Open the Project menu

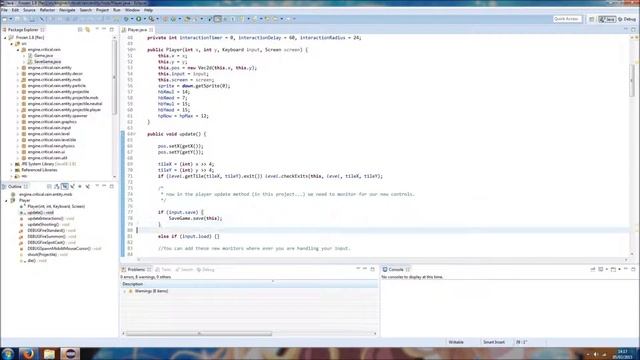[102, 10]
